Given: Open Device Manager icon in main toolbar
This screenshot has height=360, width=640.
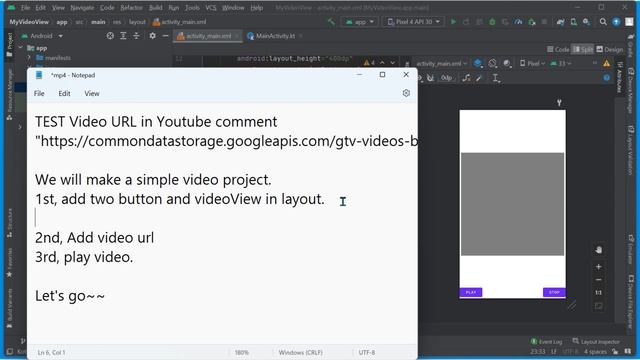Looking at the screenshot, I should [x=573, y=22].
